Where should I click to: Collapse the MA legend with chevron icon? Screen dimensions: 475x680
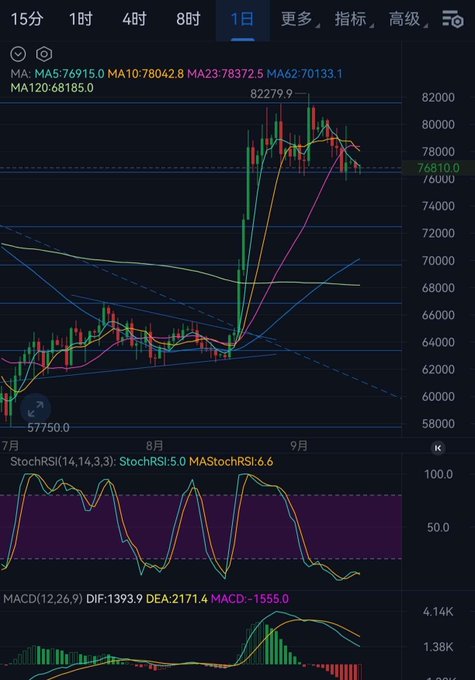click(x=18, y=54)
